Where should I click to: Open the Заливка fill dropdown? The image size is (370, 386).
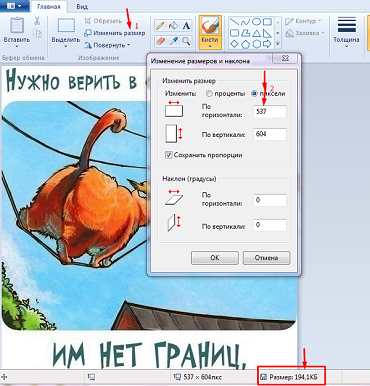305,33
